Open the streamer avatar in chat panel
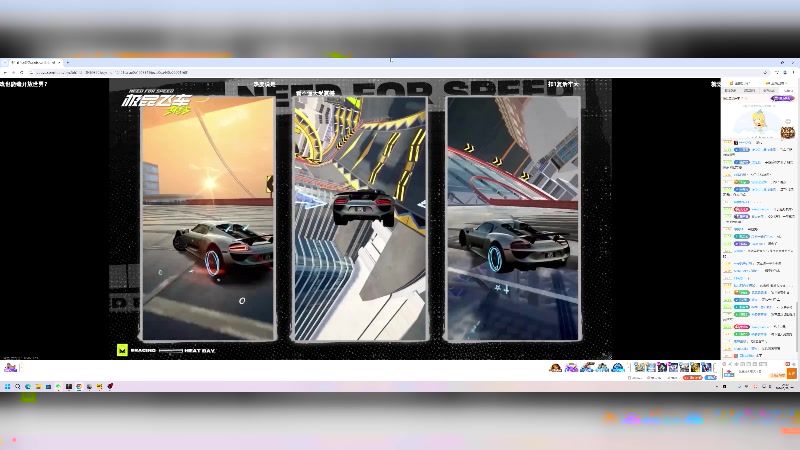 759,122
